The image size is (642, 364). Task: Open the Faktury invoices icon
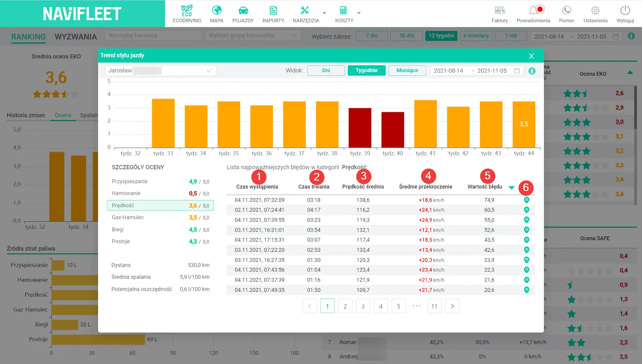(500, 10)
